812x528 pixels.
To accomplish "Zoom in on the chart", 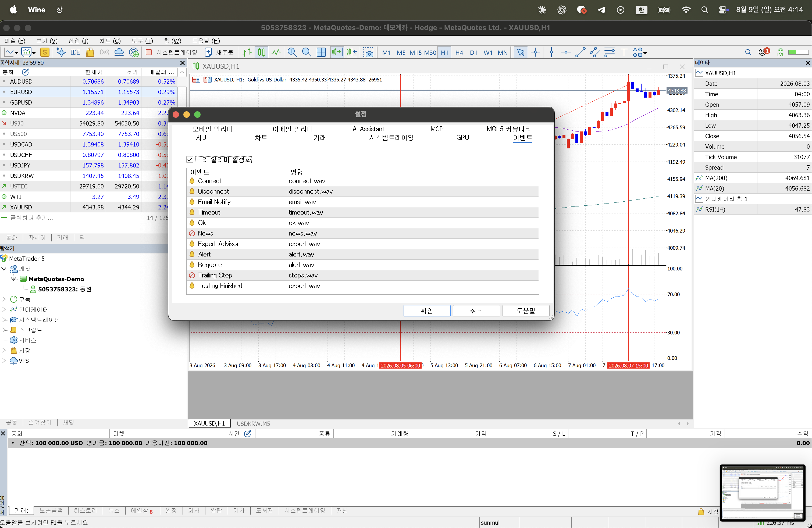I will tap(292, 52).
